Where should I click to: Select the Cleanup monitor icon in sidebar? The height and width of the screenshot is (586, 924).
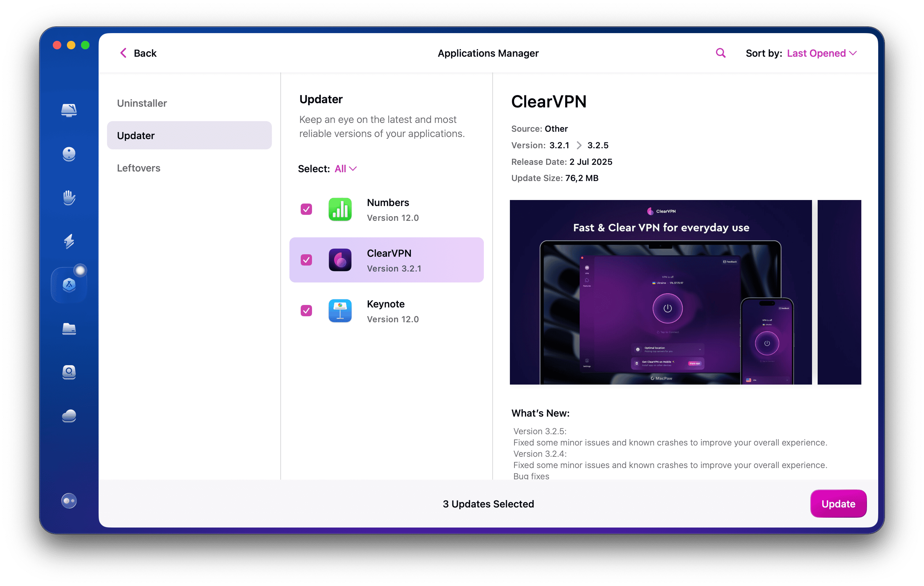tap(69, 154)
